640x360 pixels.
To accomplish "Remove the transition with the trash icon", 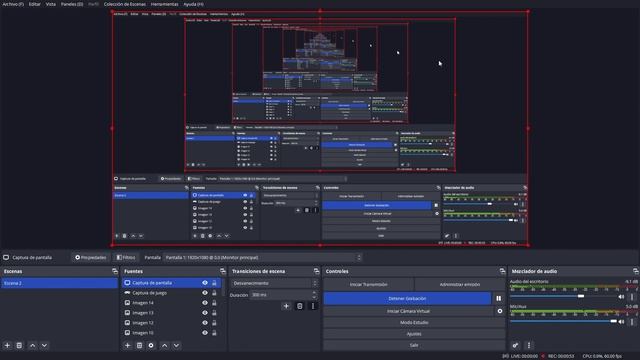I will (300, 306).
